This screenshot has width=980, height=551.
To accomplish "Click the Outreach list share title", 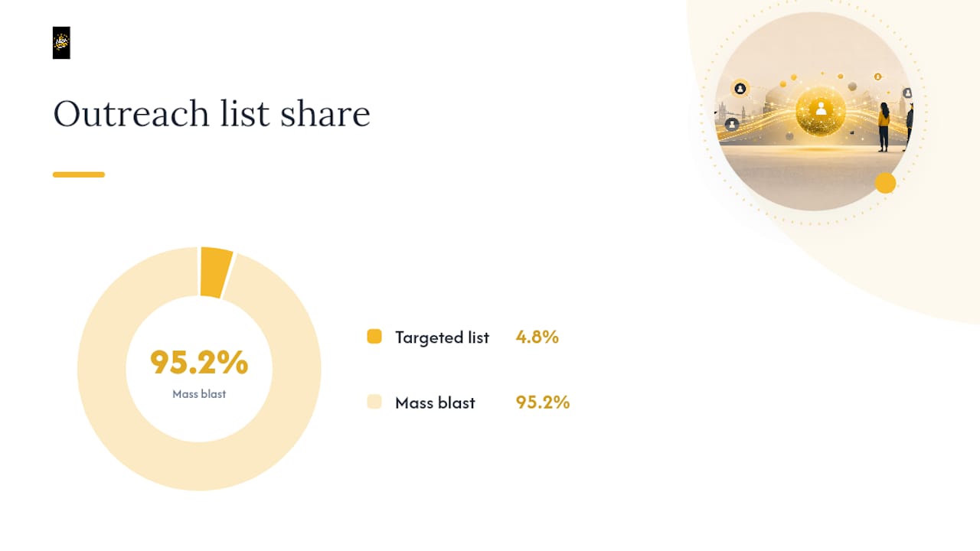I will (x=211, y=114).
